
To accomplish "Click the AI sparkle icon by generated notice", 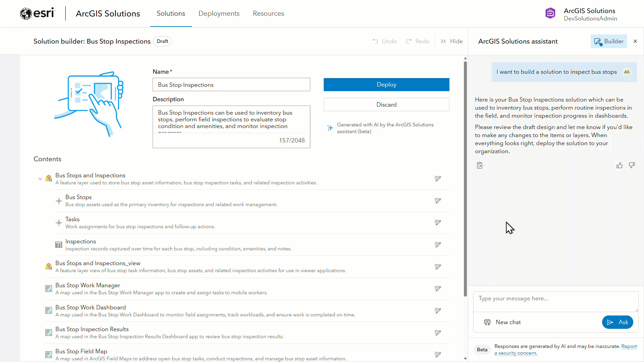I will [330, 128].
